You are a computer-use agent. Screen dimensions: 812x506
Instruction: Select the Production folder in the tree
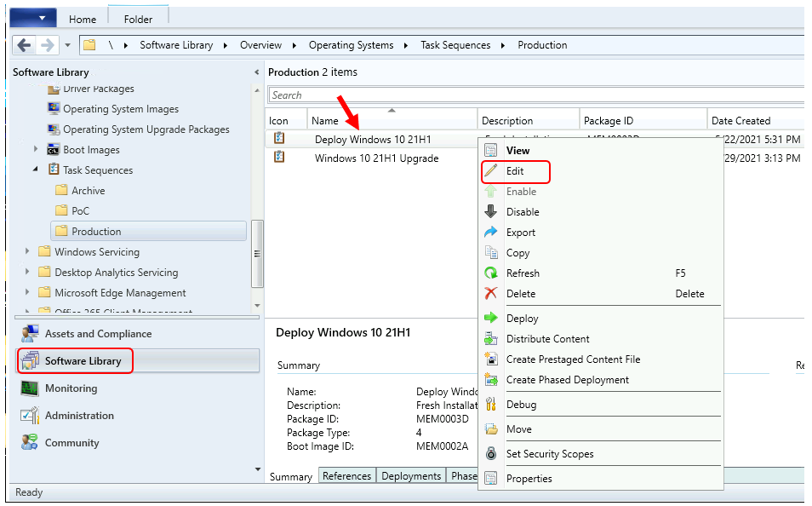point(149,231)
